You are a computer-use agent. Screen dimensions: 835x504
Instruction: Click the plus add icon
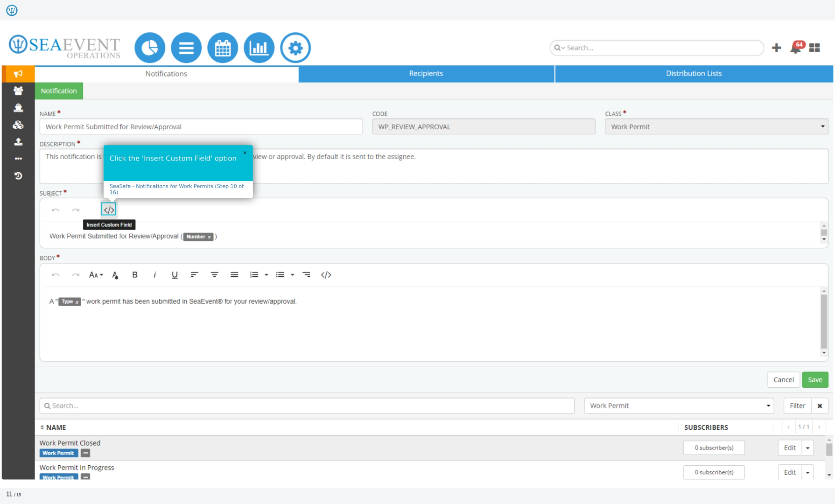coord(777,48)
